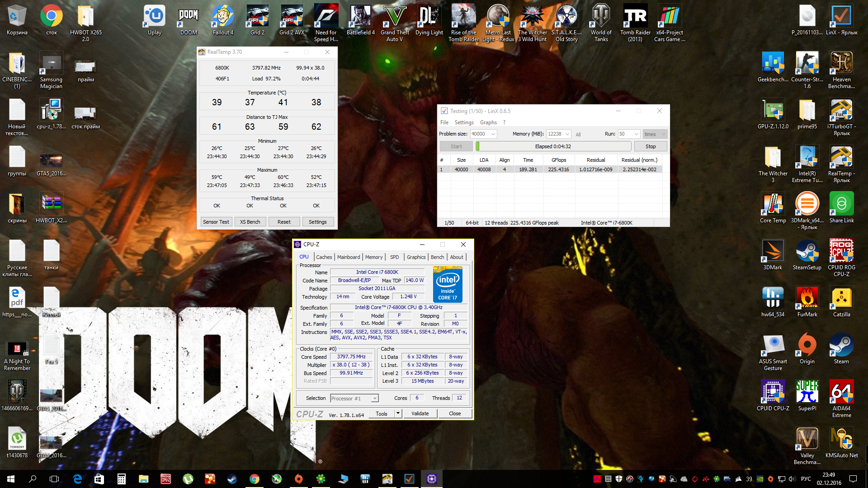
Task: Click the Chrome icon in the taskbar
Action: (255, 479)
